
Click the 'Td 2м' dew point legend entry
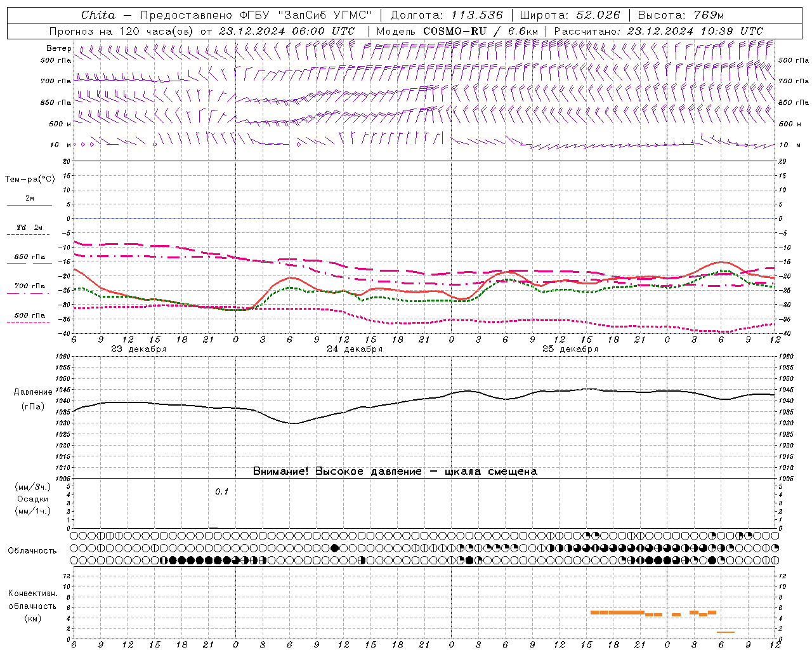pos(29,227)
